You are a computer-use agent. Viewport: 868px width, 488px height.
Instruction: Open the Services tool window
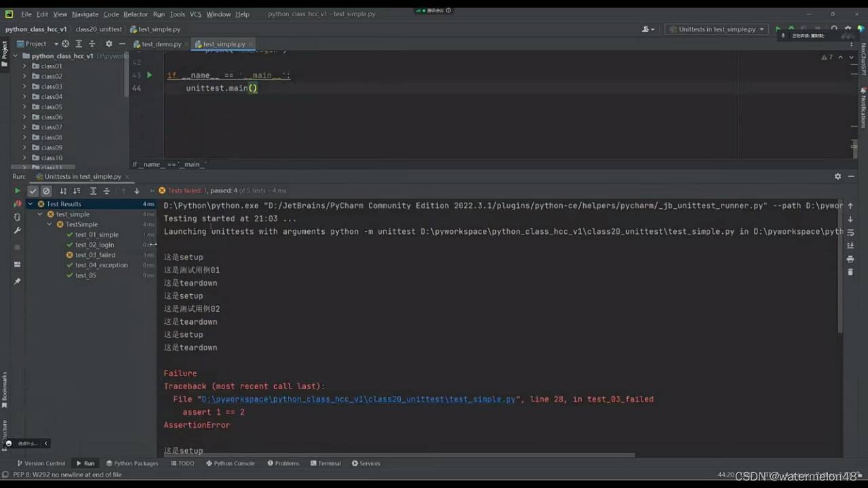click(366, 464)
